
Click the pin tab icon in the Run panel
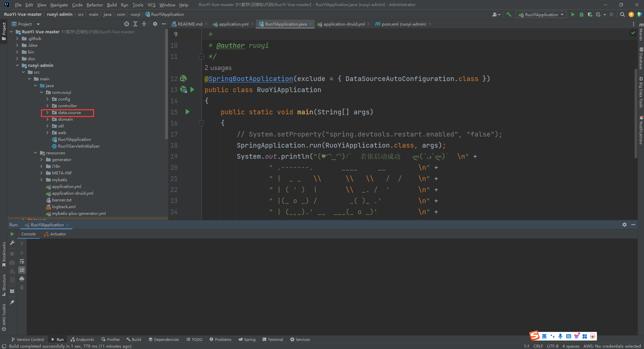tap(12, 302)
